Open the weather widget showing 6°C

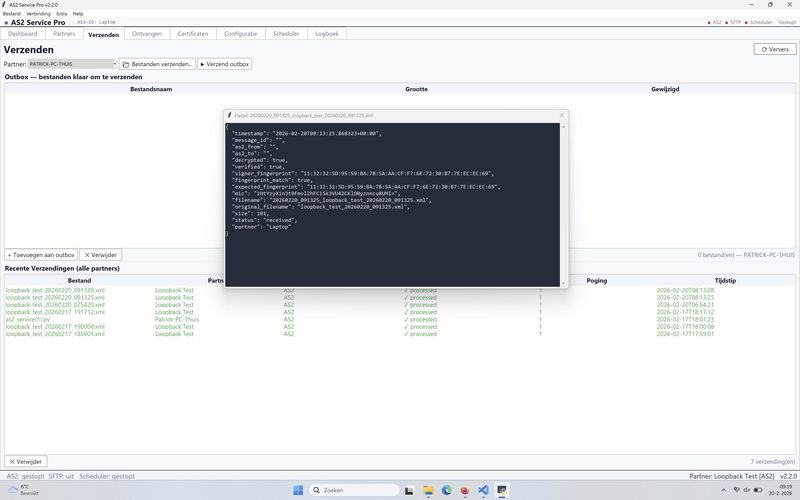coord(23,490)
